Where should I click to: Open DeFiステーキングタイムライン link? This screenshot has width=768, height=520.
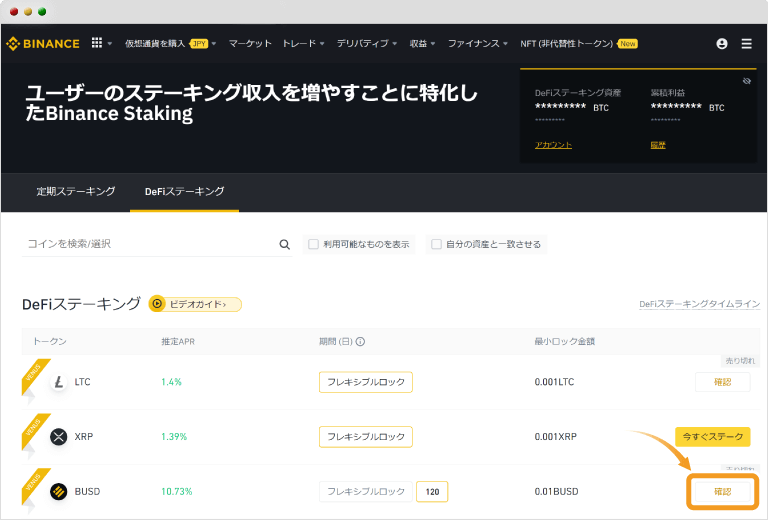pyautogui.click(x=699, y=304)
